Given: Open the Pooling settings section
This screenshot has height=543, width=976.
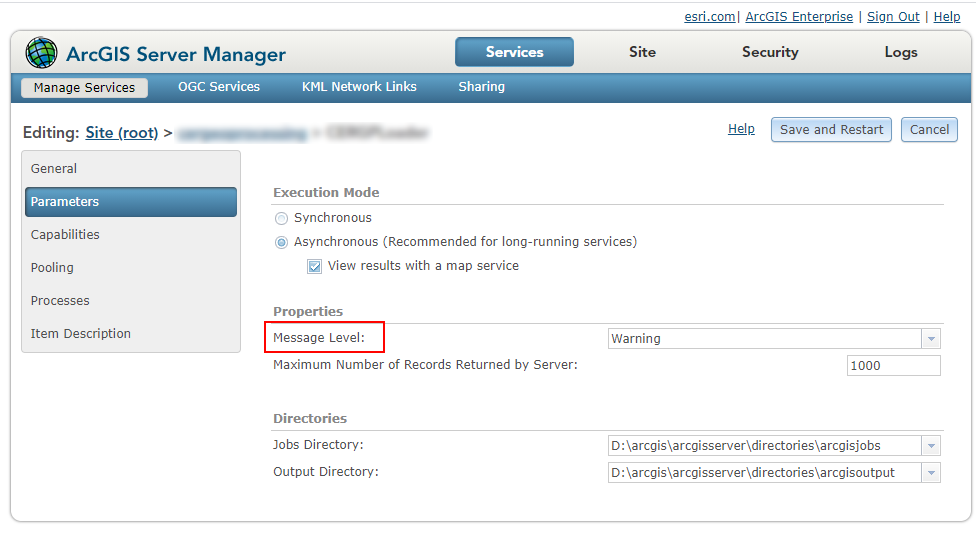Looking at the screenshot, I should pyautogui.click(x=131, y=268).
